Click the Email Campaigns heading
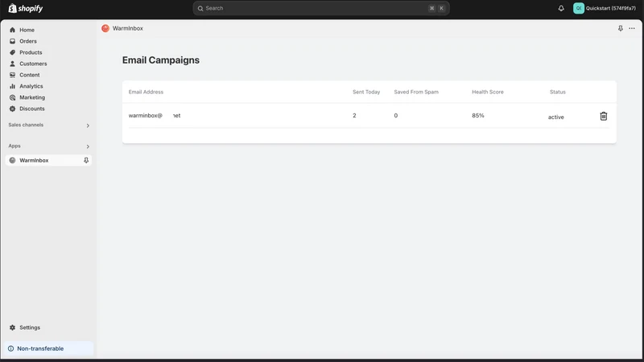Viewport: 644px width, 362px height. (160, 60)
